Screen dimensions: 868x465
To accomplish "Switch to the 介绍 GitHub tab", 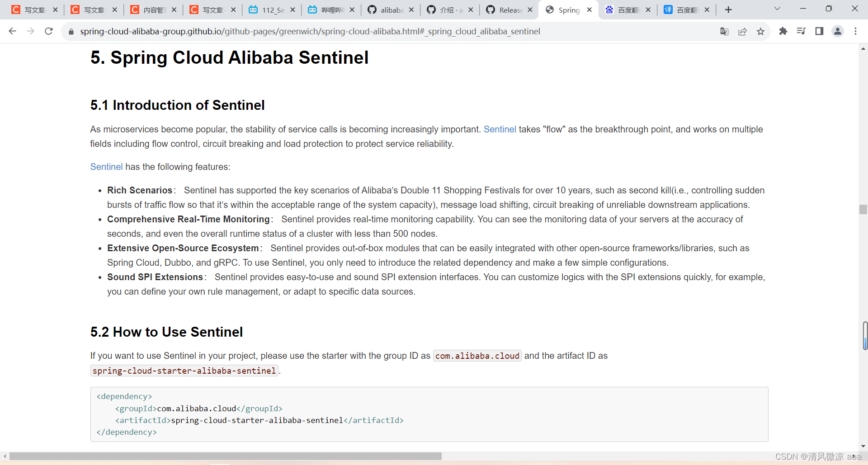I will click(451, 10).
